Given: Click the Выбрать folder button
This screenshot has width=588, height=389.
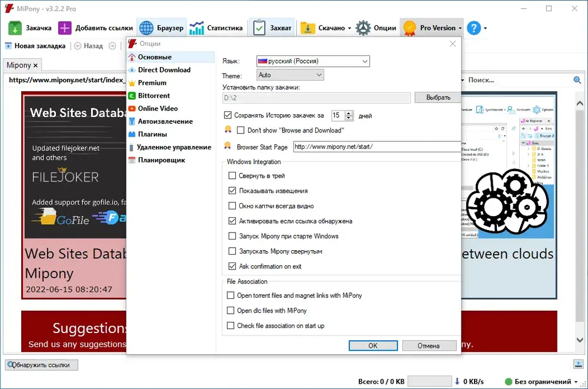Looking at the screenshot, I should [438, 98].
